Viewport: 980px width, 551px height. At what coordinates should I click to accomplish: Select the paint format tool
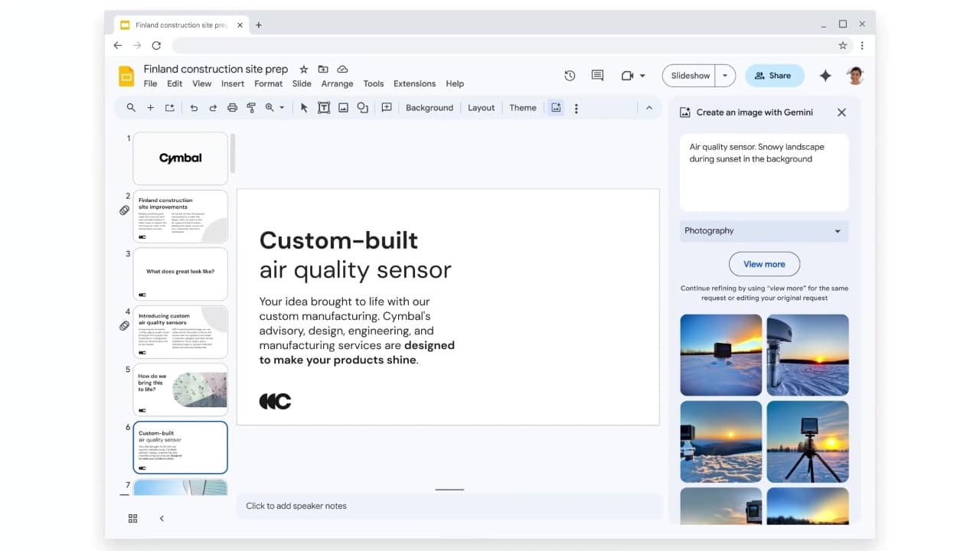[x=251, y=108]
